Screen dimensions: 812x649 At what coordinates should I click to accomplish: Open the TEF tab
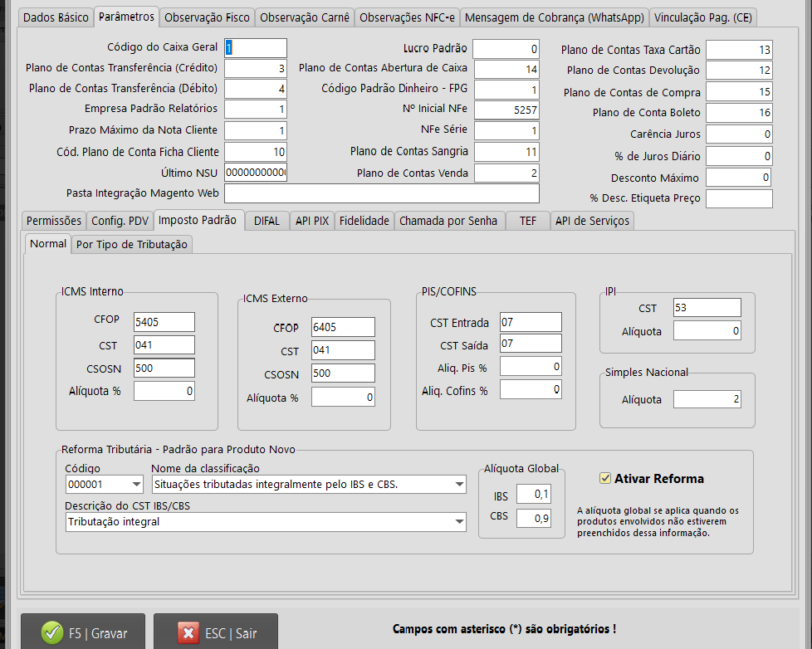528,221
